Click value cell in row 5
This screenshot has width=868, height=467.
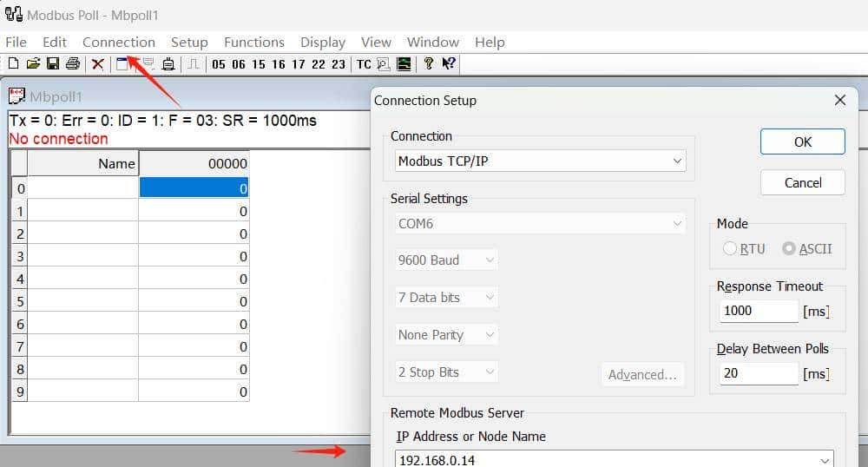tap(194, 301)
